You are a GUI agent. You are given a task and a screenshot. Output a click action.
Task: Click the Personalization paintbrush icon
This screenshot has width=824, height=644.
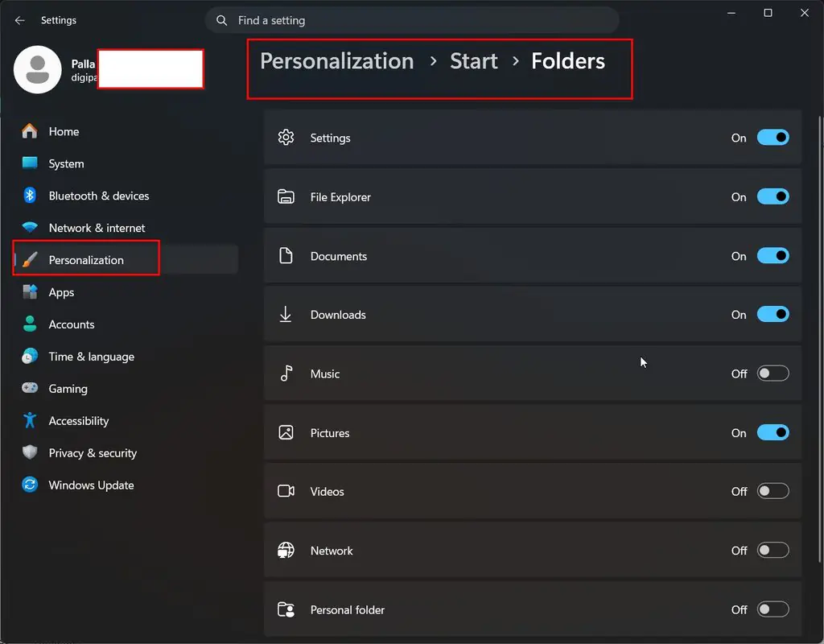30,259
